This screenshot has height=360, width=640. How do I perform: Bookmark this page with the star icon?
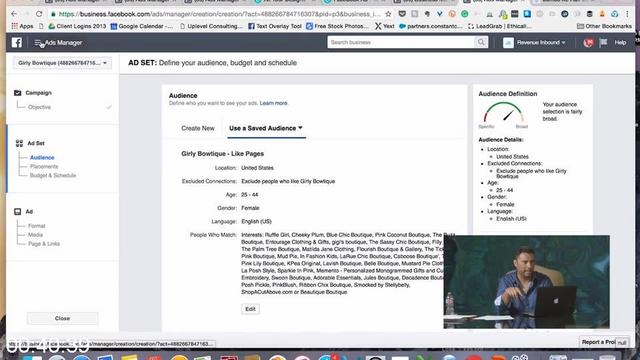[388, 14]
